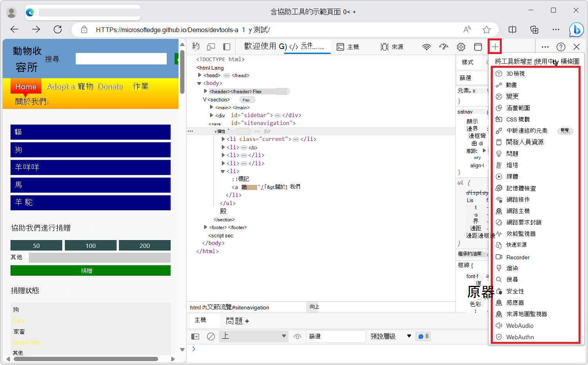
Task: Open the 歡迎使用 Welcome tab
Action: pos(260,46)
